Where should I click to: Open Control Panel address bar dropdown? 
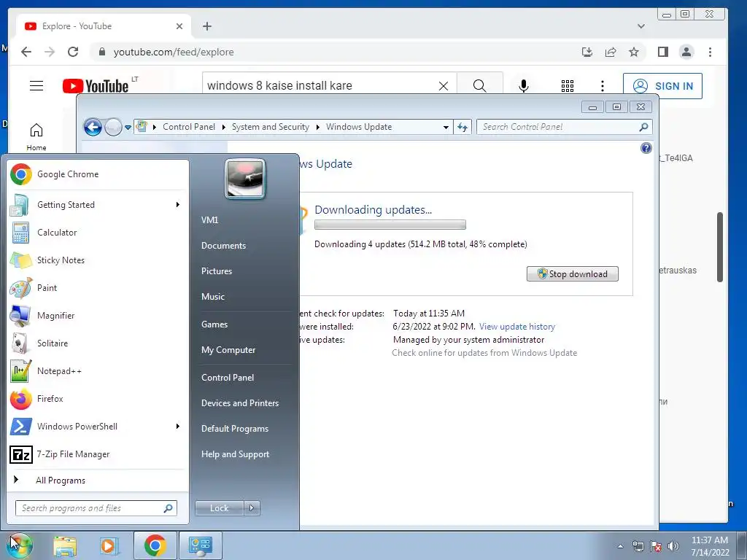[446, 127]
